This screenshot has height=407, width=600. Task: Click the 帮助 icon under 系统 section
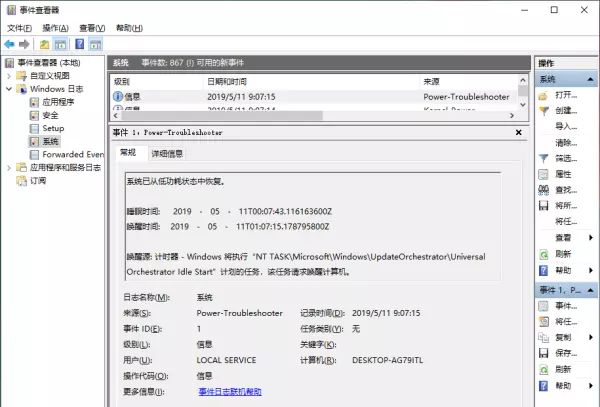point(543,270)
